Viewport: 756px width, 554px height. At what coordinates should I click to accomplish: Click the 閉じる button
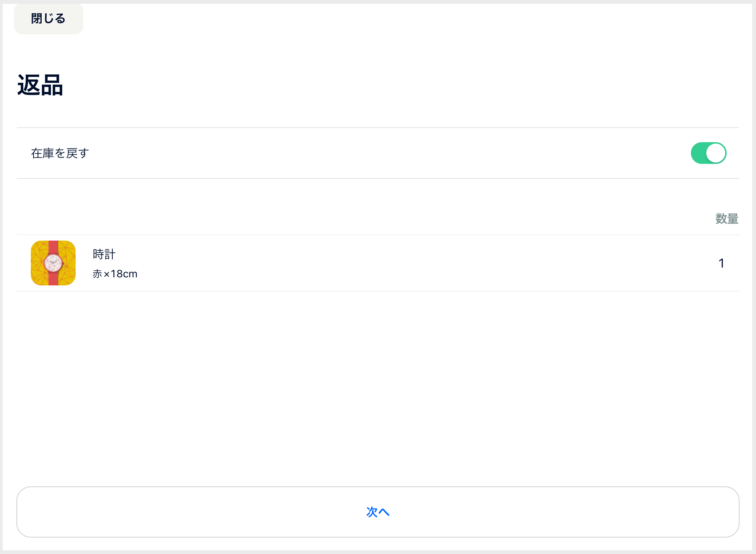[49, 19]
